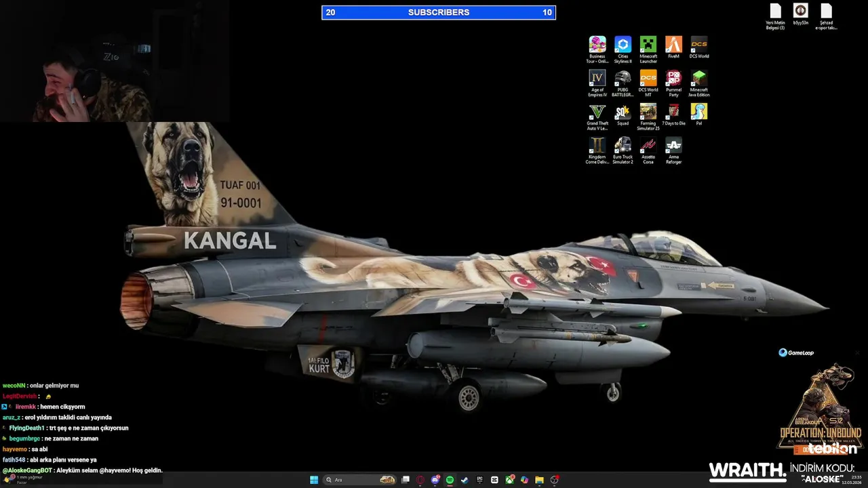Open Epic Games Launcher from taskbar
The image size is (868, 488).
point(479,480)
